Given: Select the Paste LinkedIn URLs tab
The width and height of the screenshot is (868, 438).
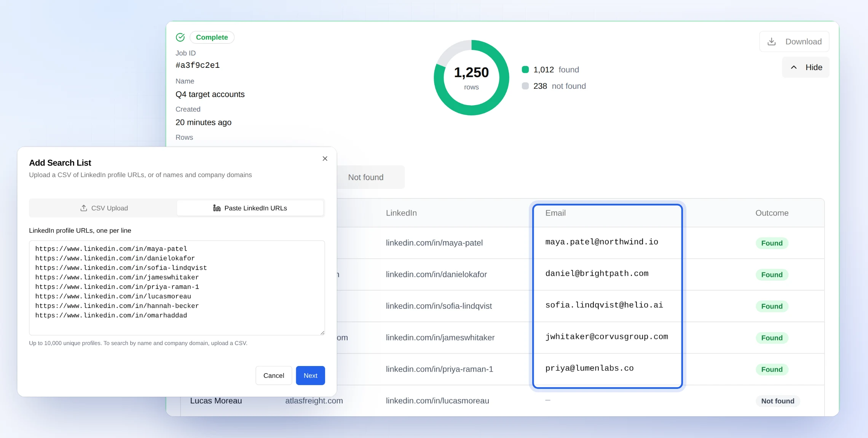Looking at the screenshot, I should [250, 208].
